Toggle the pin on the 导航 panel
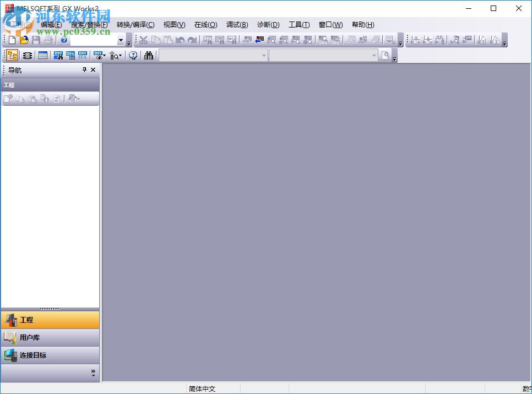The height and width of the screenshot is (394, 532). pyautogui.click(x=84, y=70)
